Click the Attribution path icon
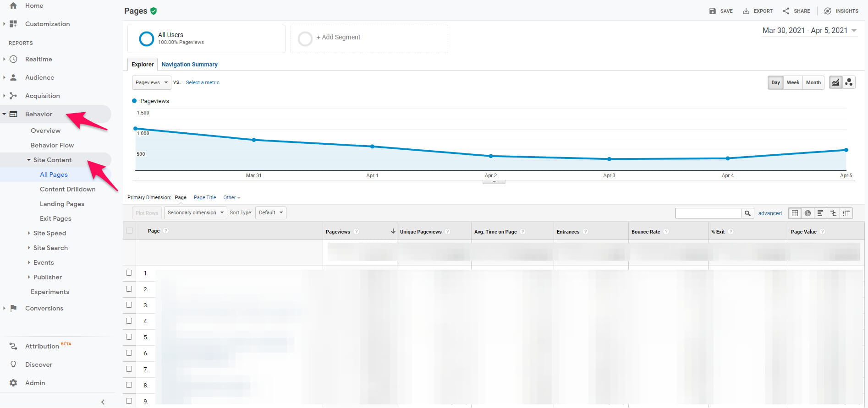 (13, 347)
